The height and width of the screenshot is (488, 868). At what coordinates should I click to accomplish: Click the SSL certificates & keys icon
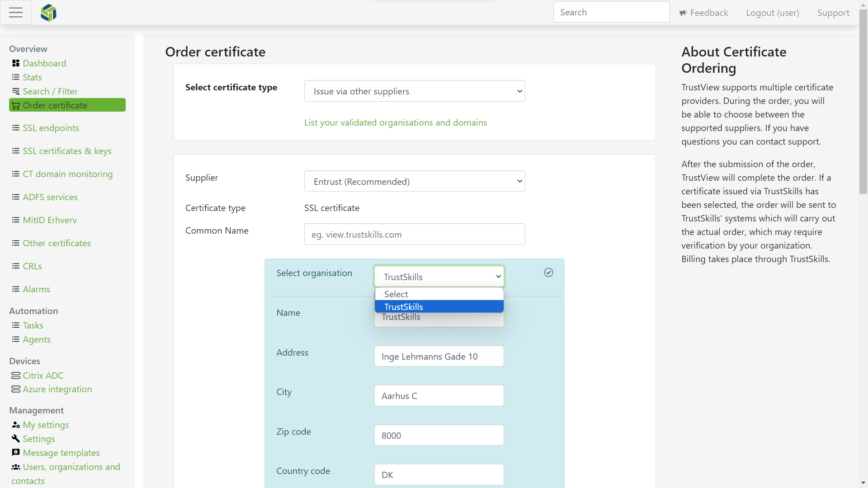click(16, 151)
